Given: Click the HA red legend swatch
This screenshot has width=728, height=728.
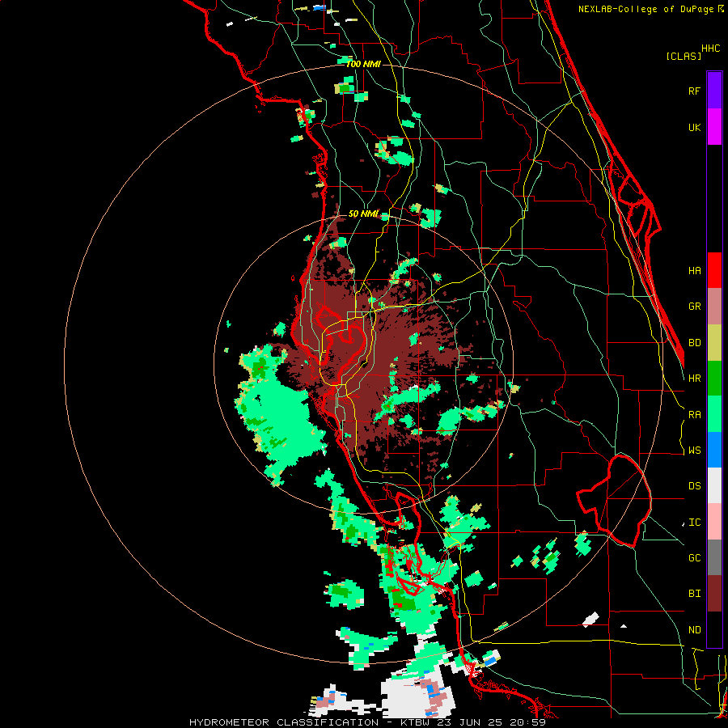Looking at the screenshot, I should point(714,270).
